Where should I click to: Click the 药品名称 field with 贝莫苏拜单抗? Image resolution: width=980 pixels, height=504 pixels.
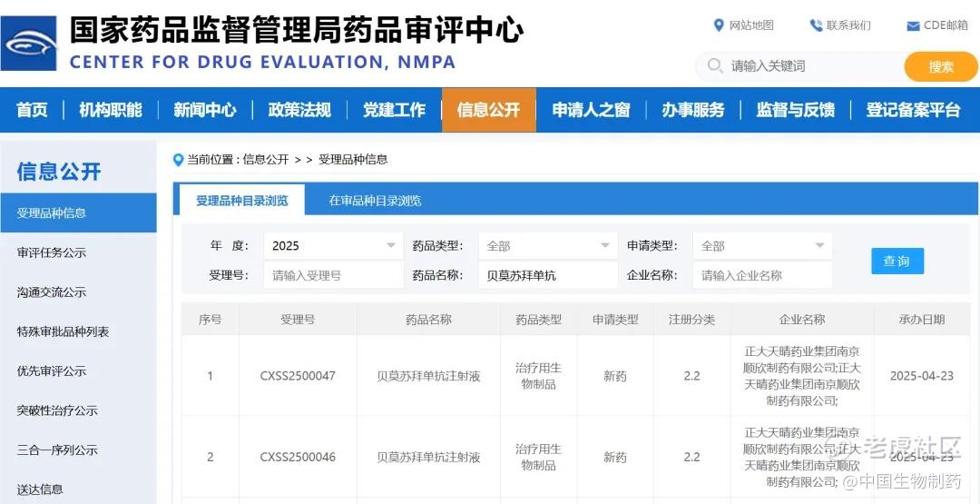(x=548, y=275)
